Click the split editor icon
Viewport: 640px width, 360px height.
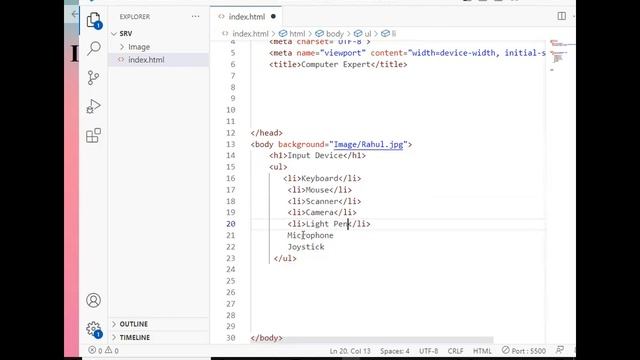click(562, 16)
